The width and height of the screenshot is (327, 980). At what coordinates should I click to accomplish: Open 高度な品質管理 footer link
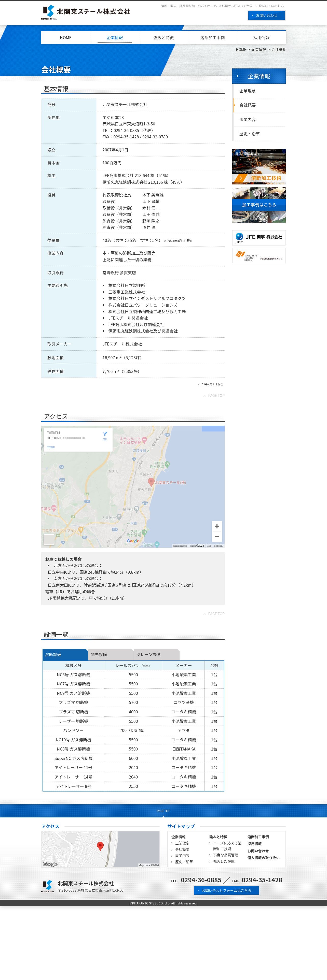[x=225, y=855]
